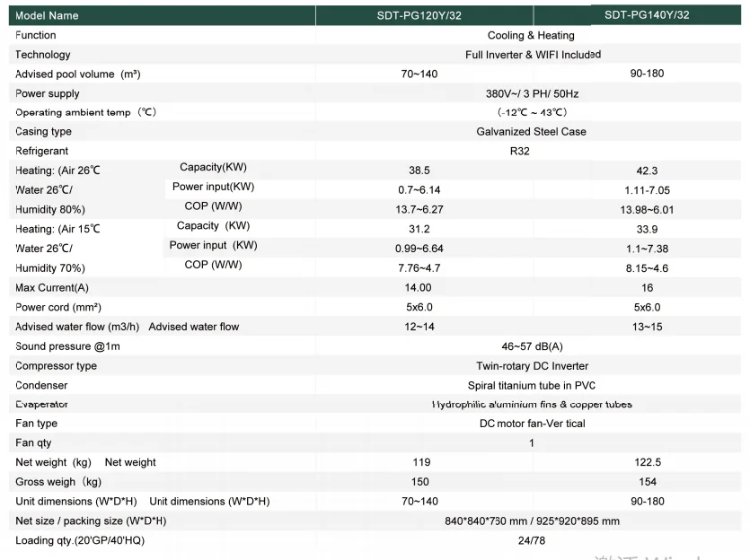Screen dimensions: 750x560
Task: Click the 46~57 dB(A) sound pressure value
Action: tap(531, 346)
